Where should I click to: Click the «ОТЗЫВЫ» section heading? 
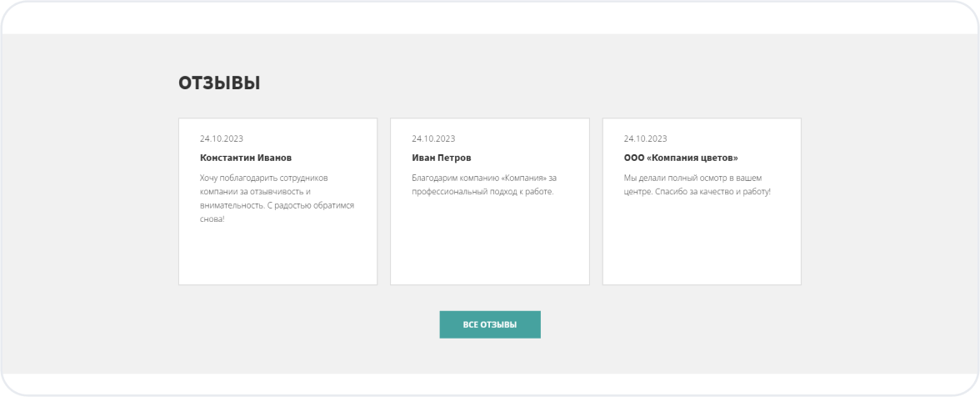point(219,83)
